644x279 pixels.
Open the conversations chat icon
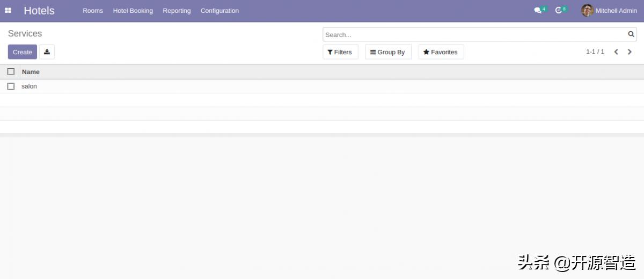point(538,10)
